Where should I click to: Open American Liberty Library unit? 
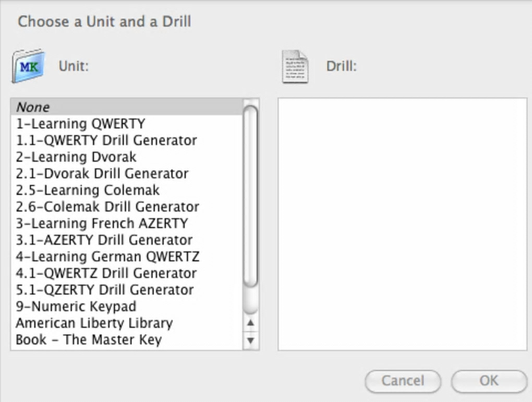coord(94,323)
